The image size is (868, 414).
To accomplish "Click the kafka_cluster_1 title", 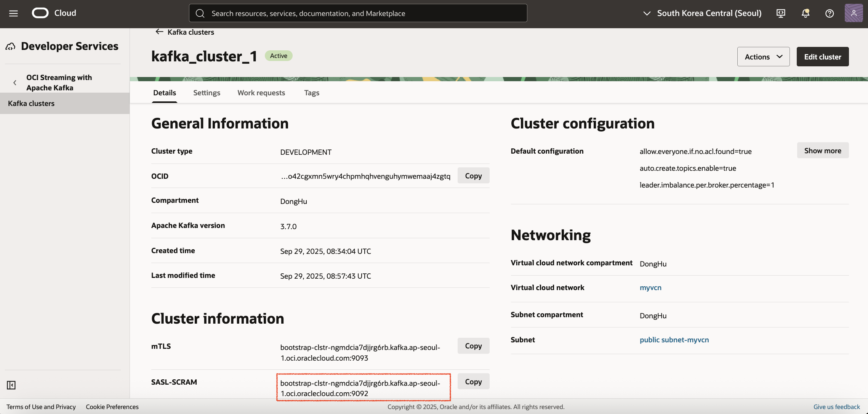I will click(204, 56).
